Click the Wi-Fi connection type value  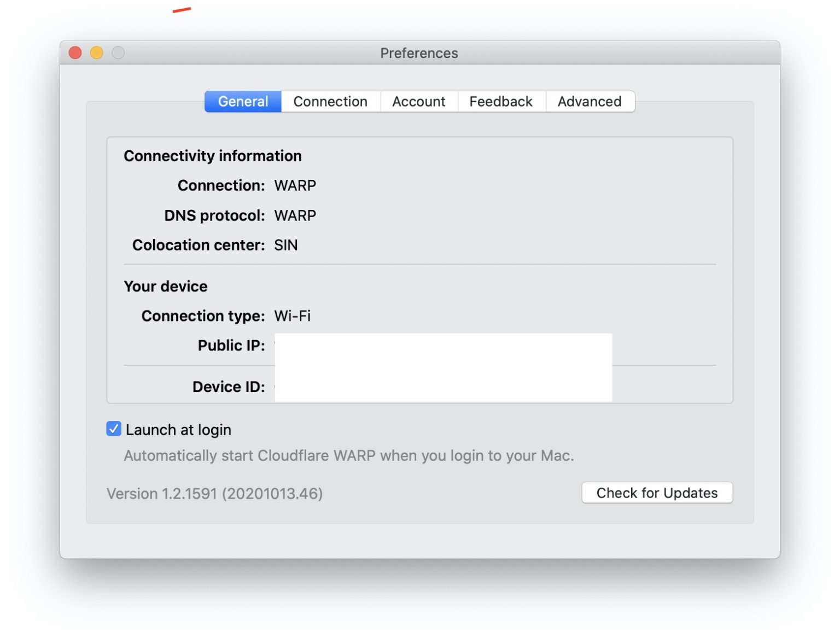tap(292, 315)
